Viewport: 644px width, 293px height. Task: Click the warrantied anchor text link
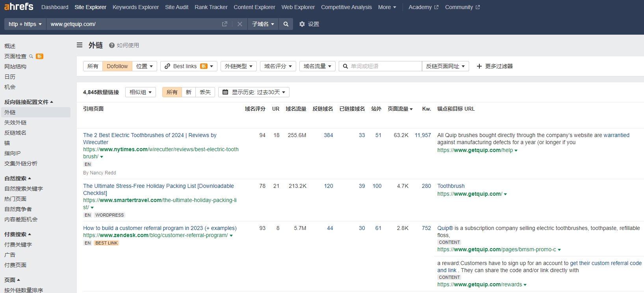(x=616, y=135)
